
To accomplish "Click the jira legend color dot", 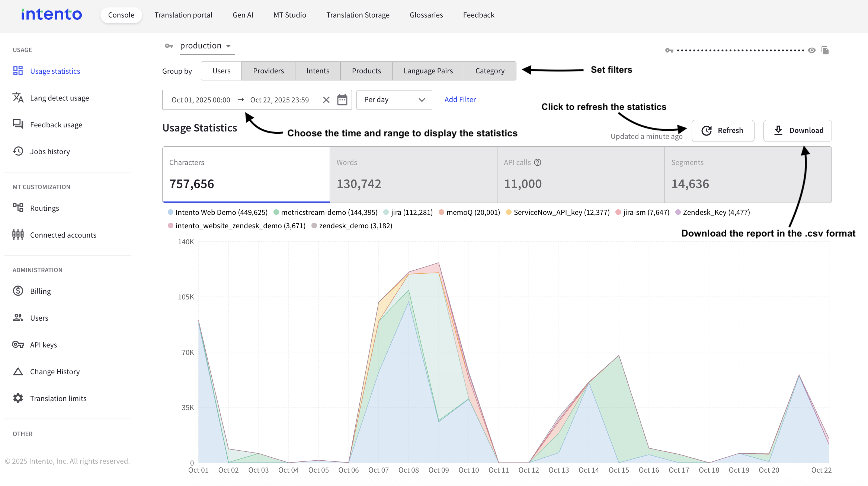I will pos(386,212).
